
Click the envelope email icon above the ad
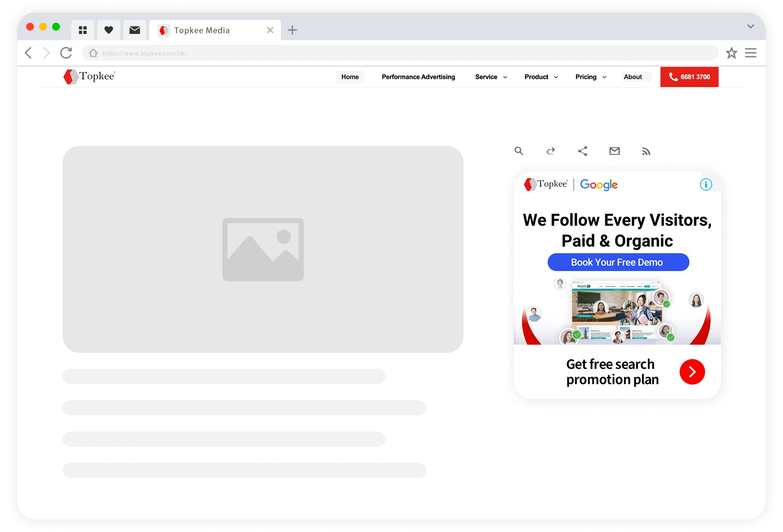pos(614,151)
